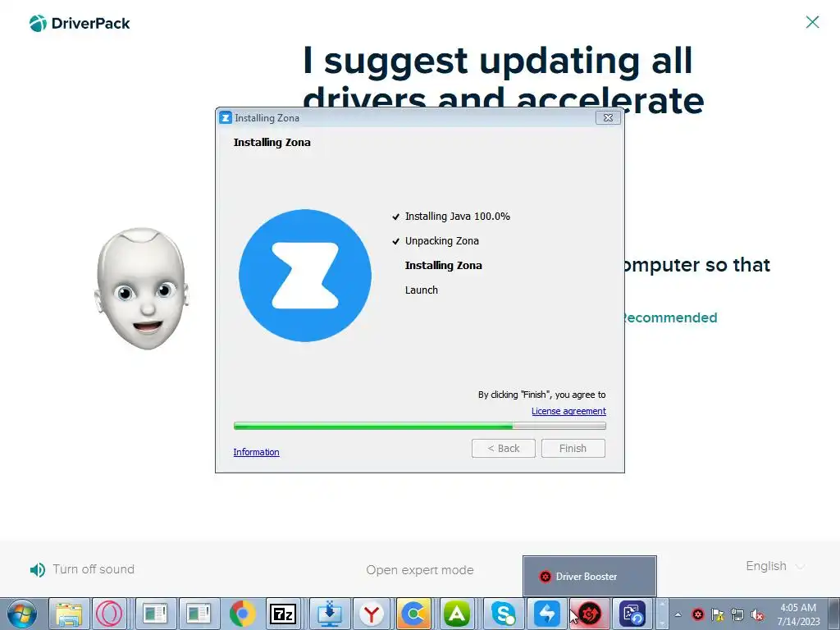Viewport: 840px width, 630px height.
Task: Open the second document window taskbar icon
Action: [x=199, y=614]
